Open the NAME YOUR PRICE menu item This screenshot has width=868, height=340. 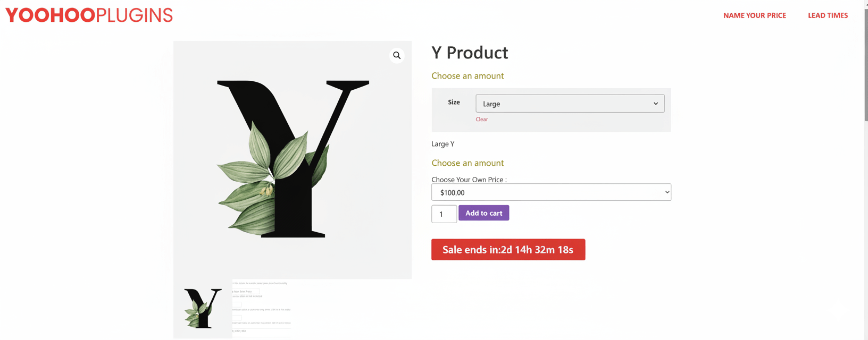754,15
